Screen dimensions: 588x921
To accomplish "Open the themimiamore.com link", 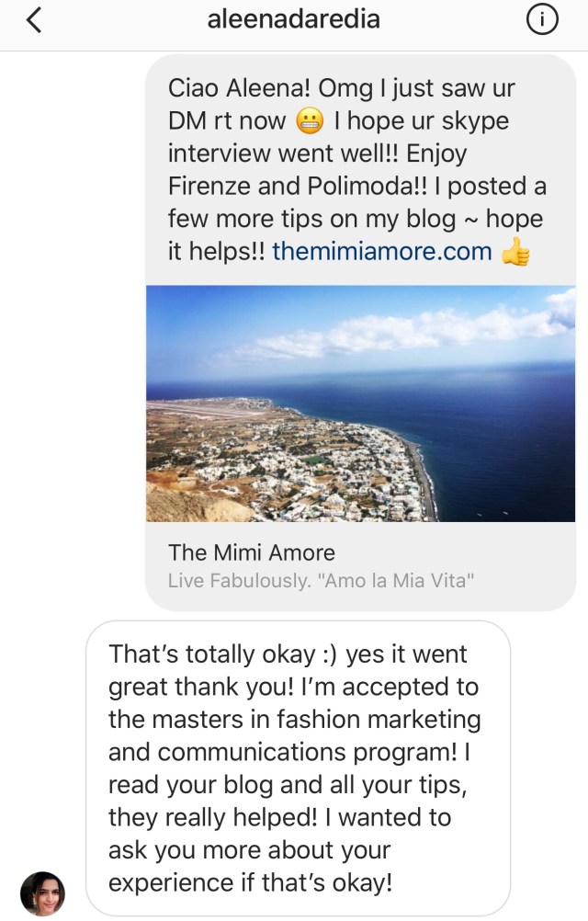I will coord(382,251).
